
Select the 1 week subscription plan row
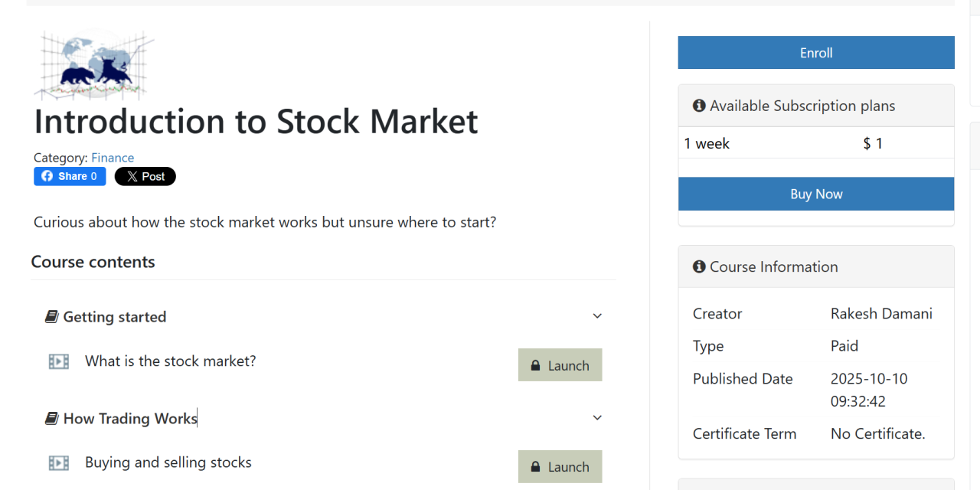[815, 143]
